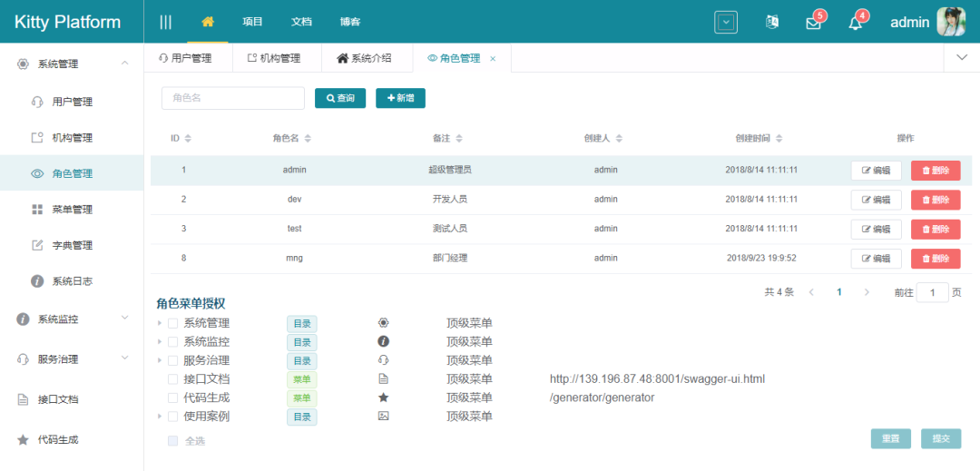
Task: Check the 系统管理 menu permission checkbox
Action: (173, 324)
